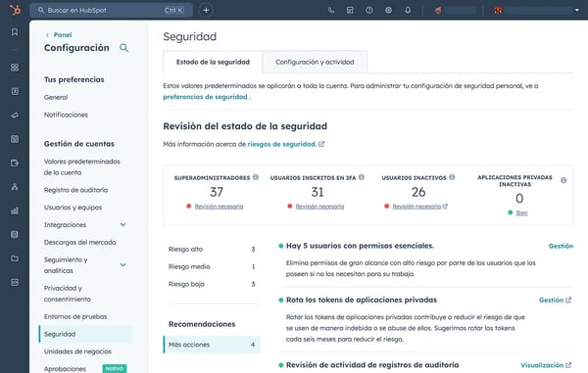Open the Marketplace storefront icon
Image resolution: width=588 pixels, height=373 pixels.
[x=350, y=10]
